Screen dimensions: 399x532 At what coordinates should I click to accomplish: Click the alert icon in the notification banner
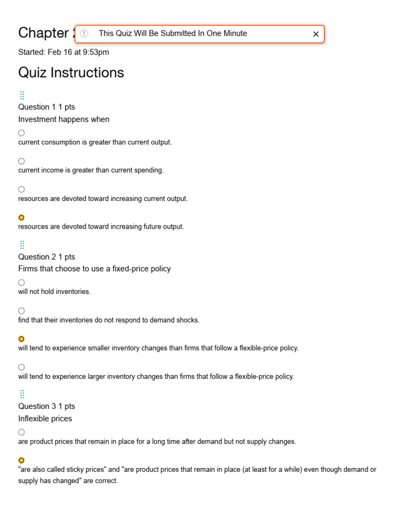(x=85, y=34)
